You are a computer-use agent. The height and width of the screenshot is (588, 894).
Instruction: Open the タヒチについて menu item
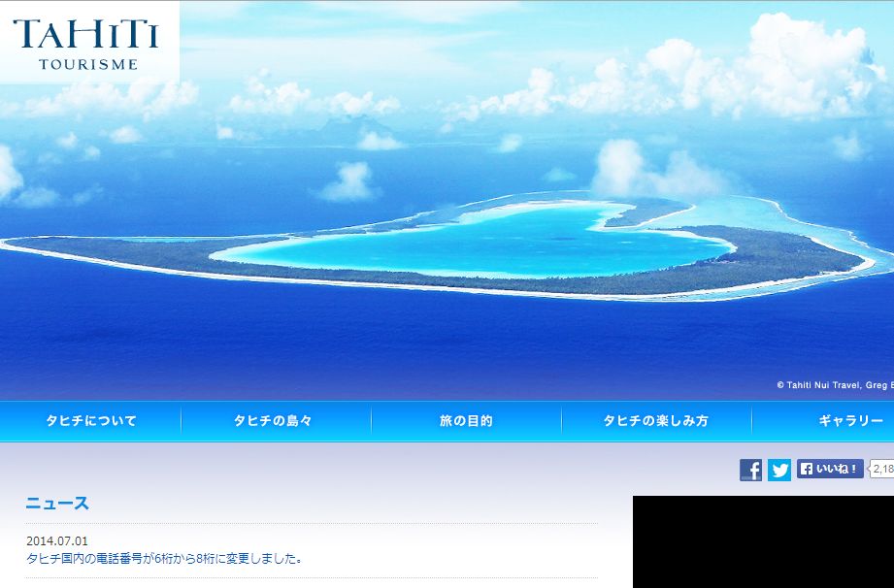click(91, 421)
